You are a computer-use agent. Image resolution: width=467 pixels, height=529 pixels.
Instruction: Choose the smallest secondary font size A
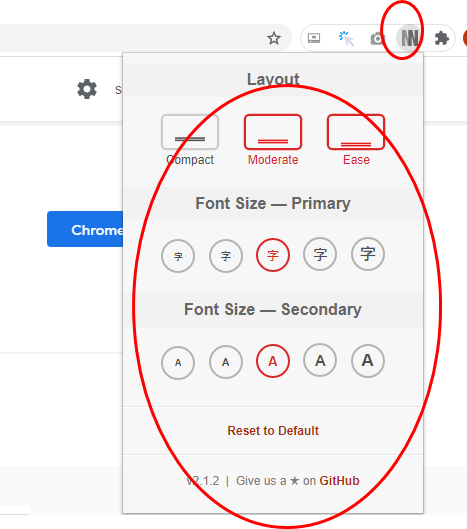click(x=178, y=363)
